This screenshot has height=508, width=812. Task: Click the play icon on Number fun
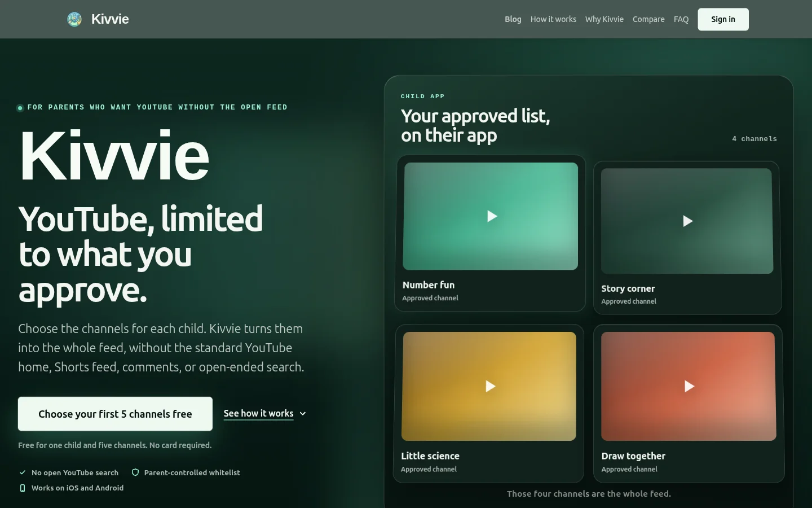point(492,216)
